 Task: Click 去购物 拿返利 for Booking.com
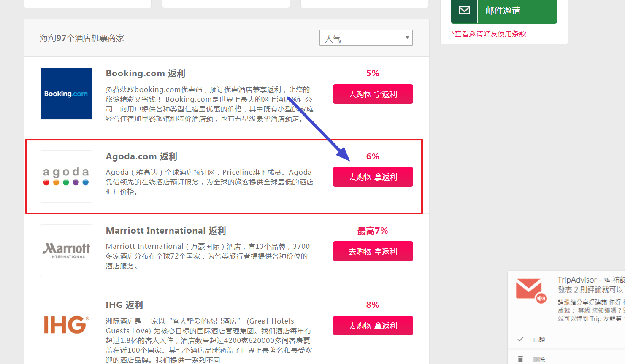point(373,94)
